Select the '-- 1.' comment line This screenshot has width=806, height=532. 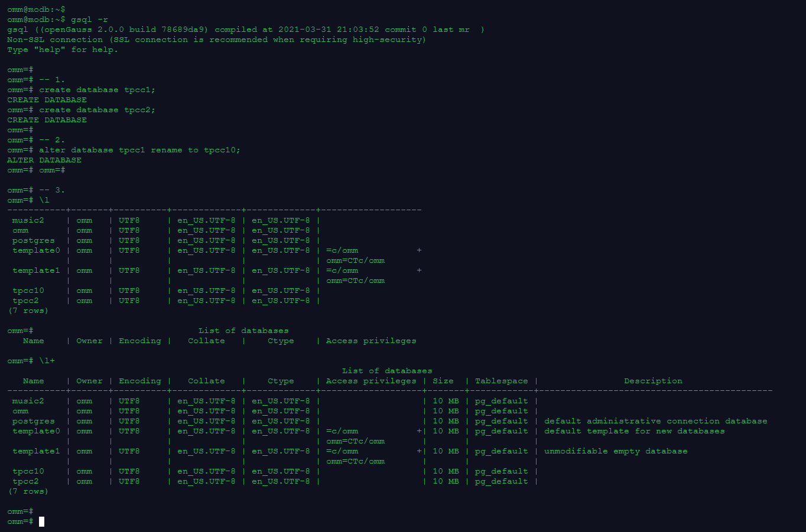click(52, 80)
